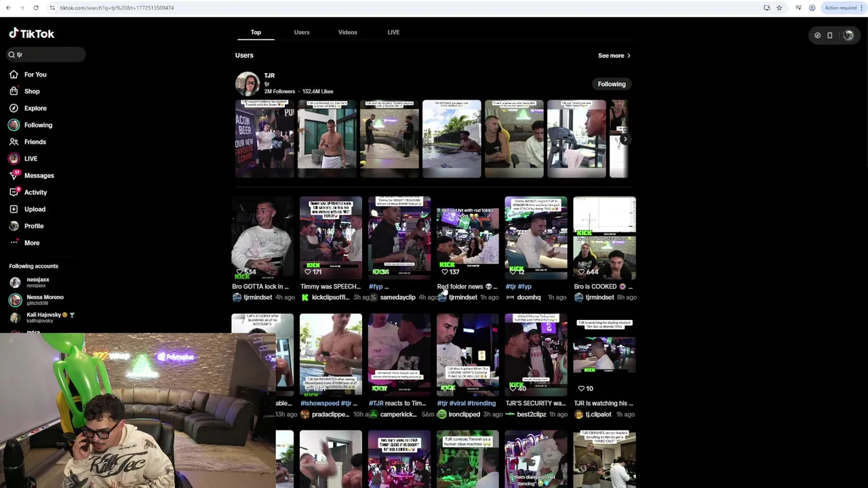Open video 'Bro GOTTA lock in' thumbnail
Image resolution: width=868 pixels, height=488 pixels.
262,238
